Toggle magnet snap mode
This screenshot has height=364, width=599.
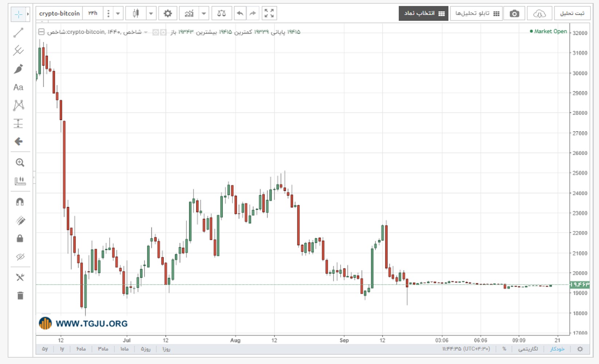click(x=20, y=202)
